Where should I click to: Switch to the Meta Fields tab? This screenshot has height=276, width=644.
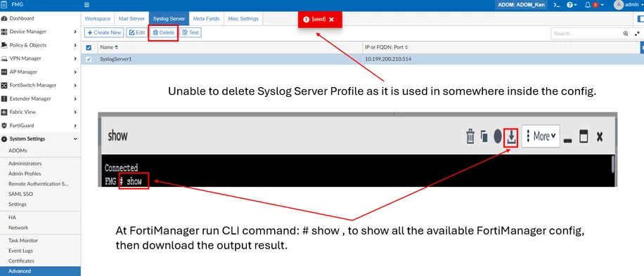pos(206,19)
